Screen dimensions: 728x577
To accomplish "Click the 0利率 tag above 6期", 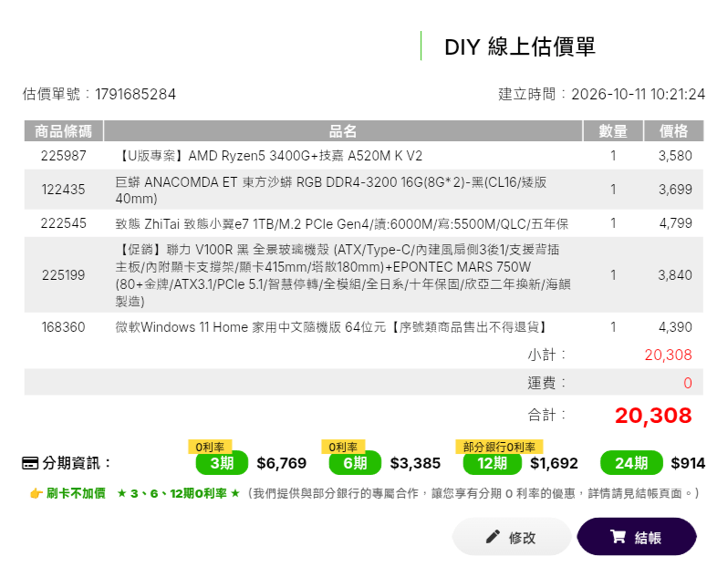I will (x=343, y=447).
